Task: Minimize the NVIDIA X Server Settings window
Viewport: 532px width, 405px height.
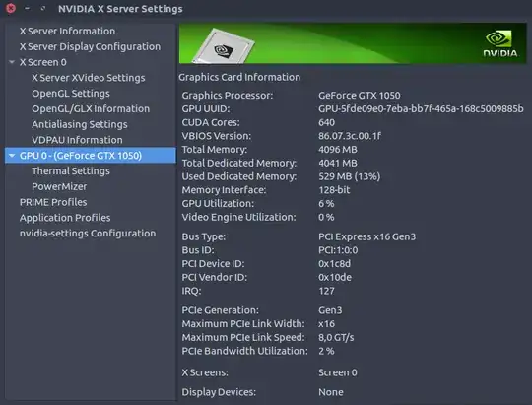Action: coord(28,8)
